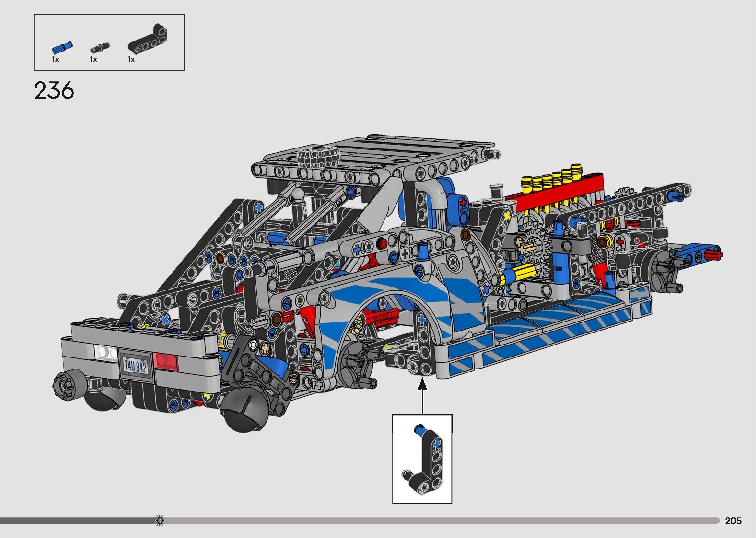Click the red axle tip at far right

coord(714,255)
